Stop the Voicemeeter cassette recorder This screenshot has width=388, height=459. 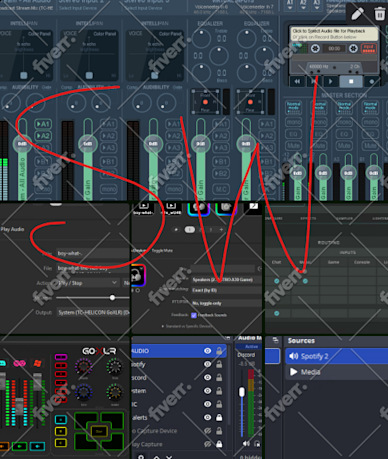tap(351, 81)
